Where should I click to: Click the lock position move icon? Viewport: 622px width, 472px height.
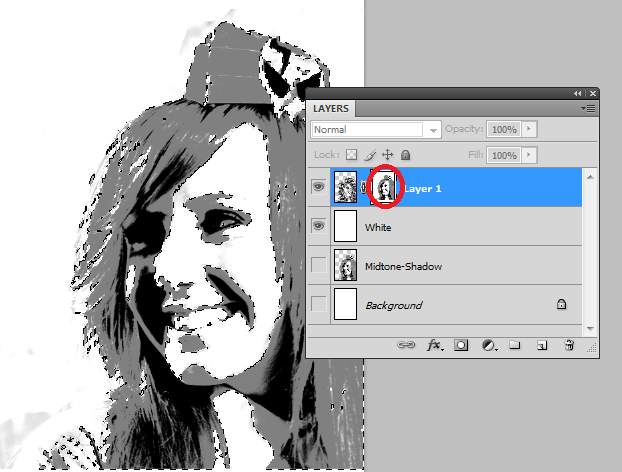click(387, 156)
